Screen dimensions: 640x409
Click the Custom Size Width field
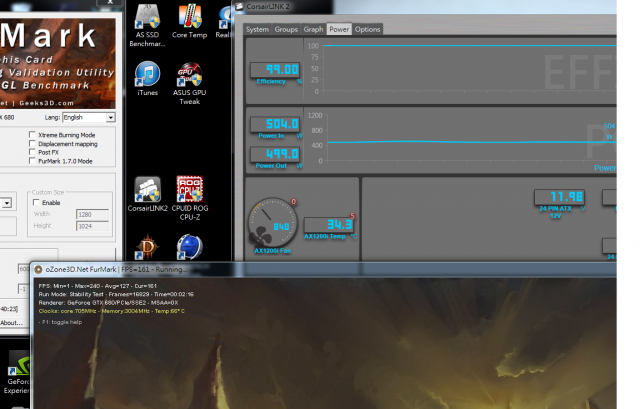(x=93, y=214)
